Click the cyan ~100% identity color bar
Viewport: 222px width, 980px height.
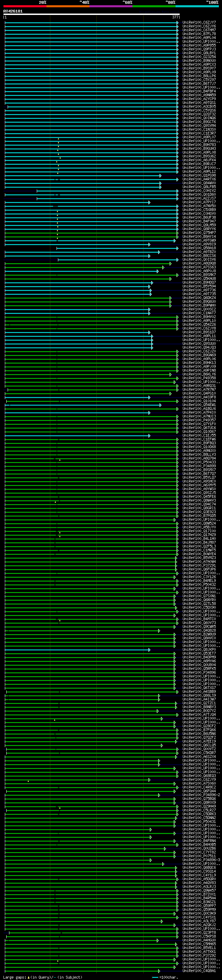(x=197, y=6)
